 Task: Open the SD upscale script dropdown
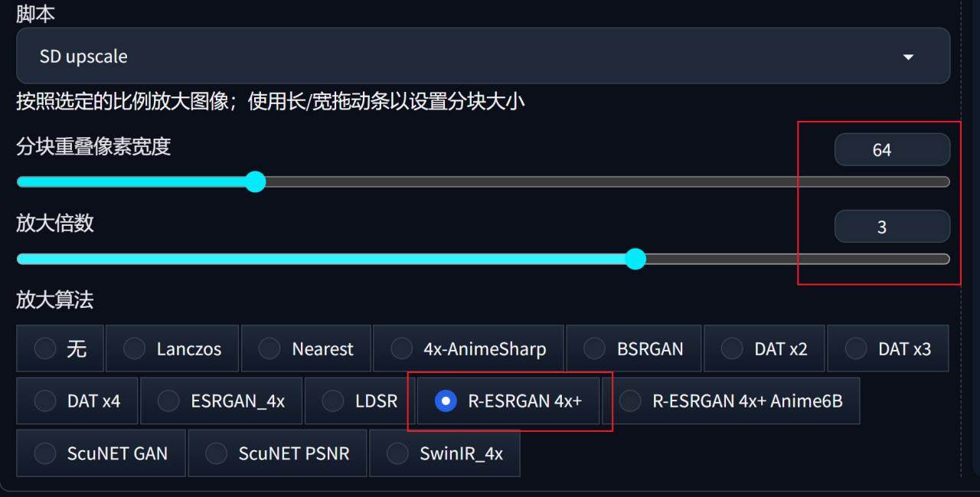482,57
